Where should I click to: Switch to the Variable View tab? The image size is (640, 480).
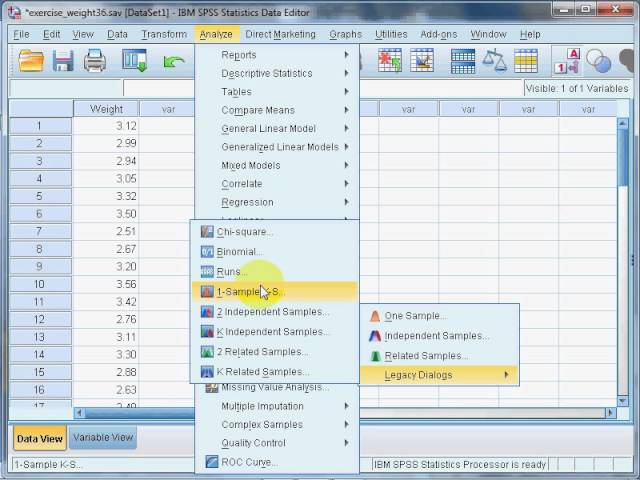[103, 437]
